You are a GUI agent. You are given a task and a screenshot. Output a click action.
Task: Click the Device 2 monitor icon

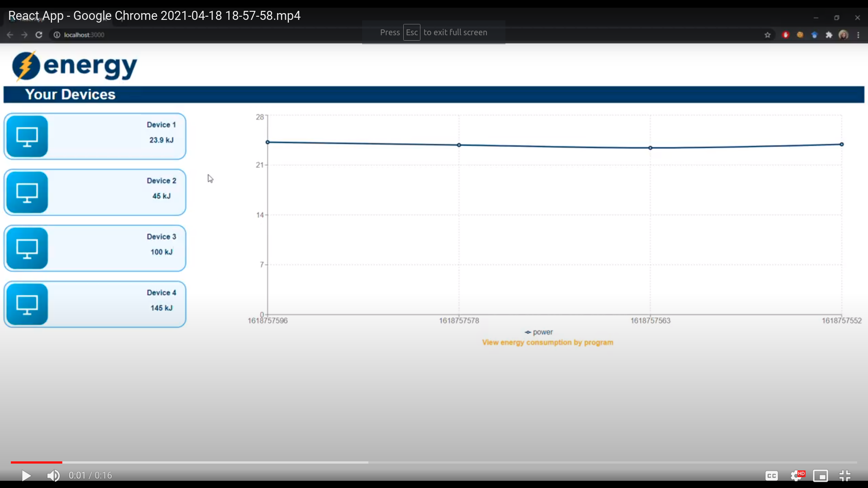pos(27,192)
